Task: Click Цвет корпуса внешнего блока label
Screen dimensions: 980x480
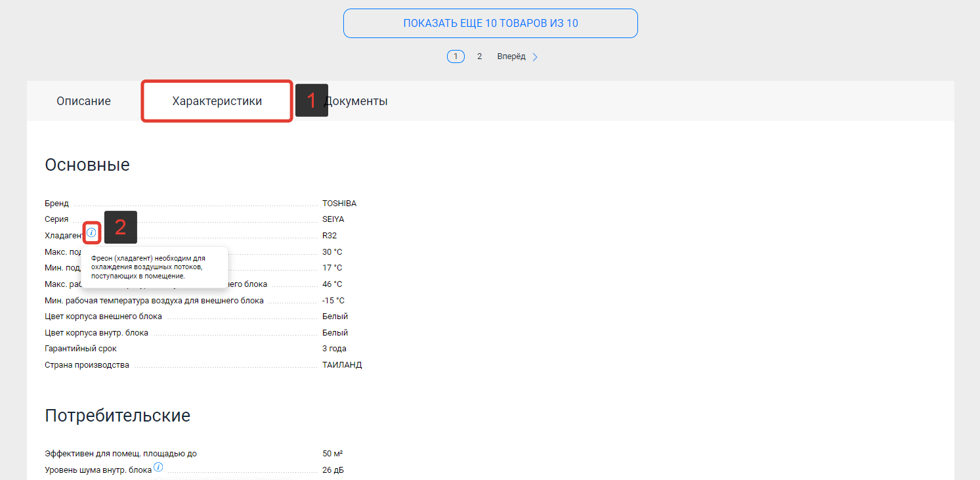Action: coord(103,316)
